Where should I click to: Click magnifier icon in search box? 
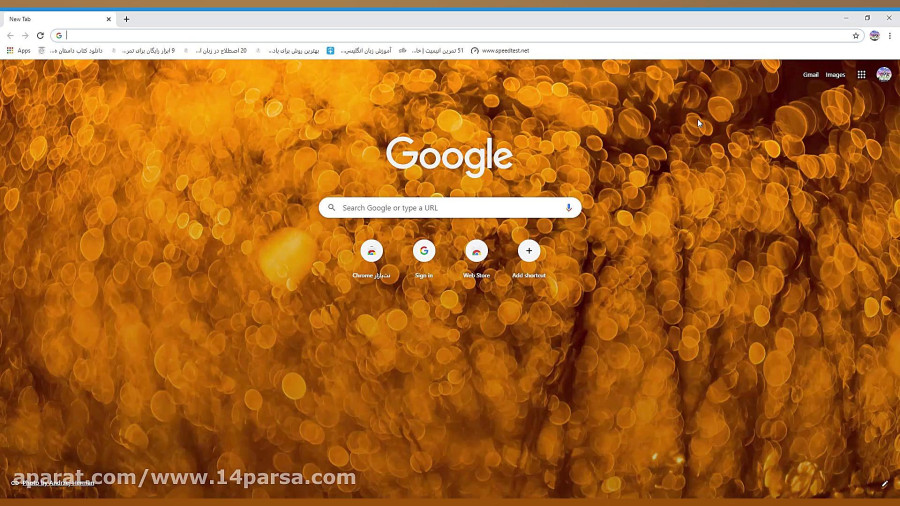click(331, 208)
